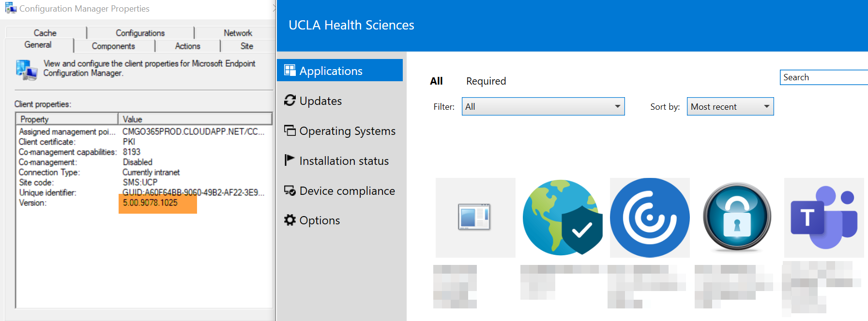Open the globe with shield app tile

pos(563,218)
